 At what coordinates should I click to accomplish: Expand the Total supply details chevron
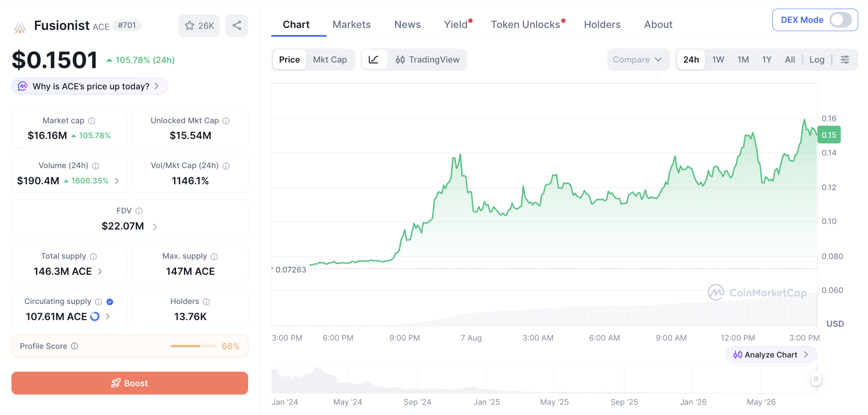tap(100, 271)
